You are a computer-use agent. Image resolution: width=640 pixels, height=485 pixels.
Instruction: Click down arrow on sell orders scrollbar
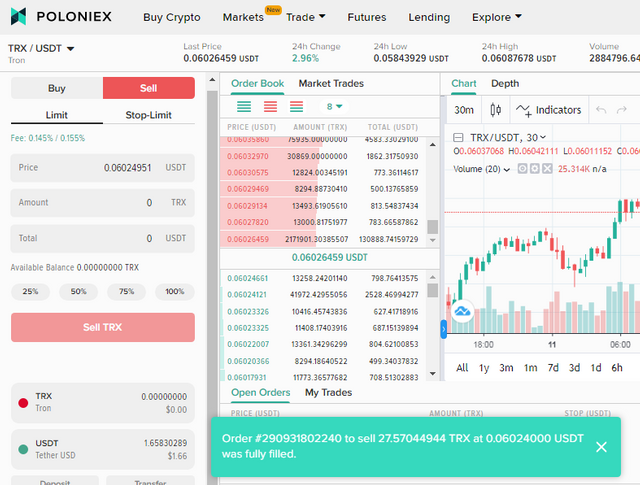coord(433,240)
